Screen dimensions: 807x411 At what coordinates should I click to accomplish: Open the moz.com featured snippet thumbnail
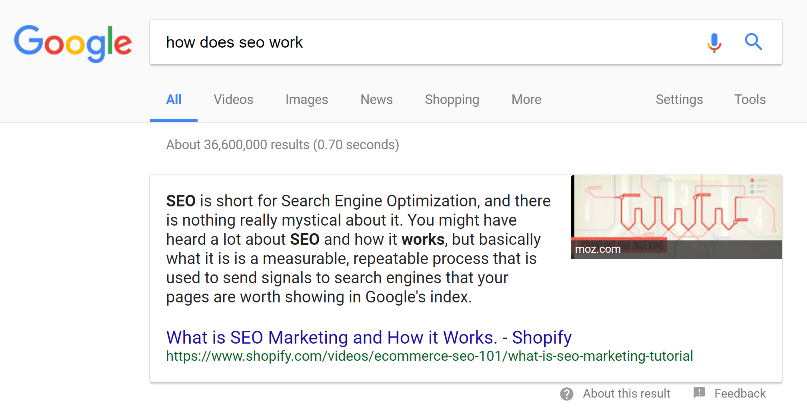coord(676,217)
